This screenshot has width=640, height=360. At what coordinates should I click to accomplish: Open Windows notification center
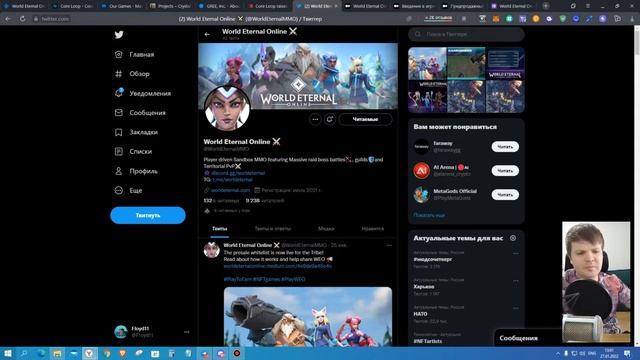pyautogui.click(x=627, y=353)
